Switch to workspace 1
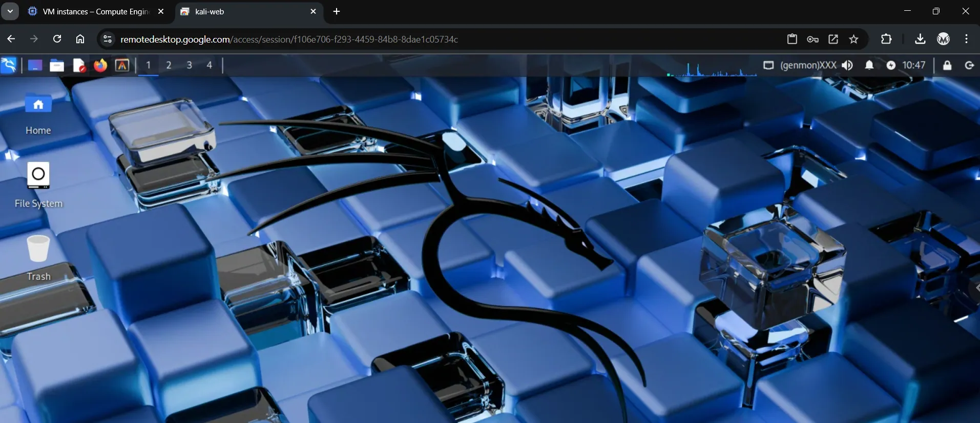 coord(149,65)
